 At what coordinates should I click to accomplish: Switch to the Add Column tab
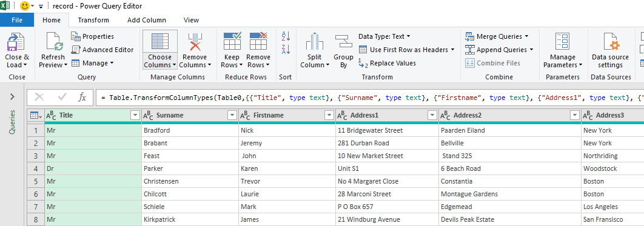pos(147,20)
